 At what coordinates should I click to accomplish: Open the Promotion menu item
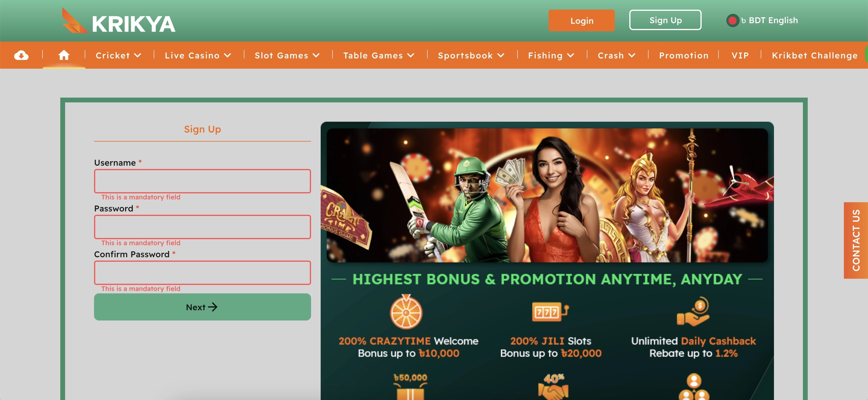click(x=684, y=55)
